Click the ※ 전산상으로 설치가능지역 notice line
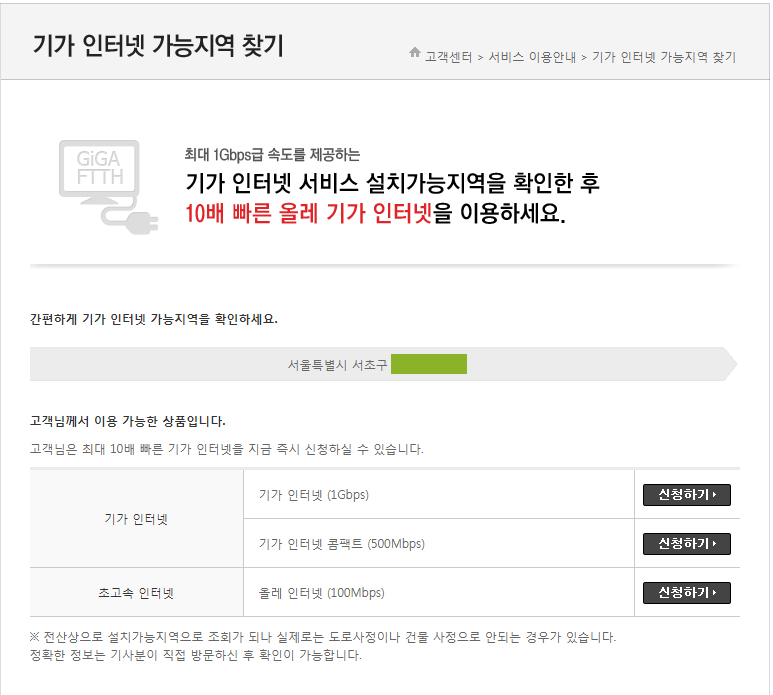 click(323, 637)
